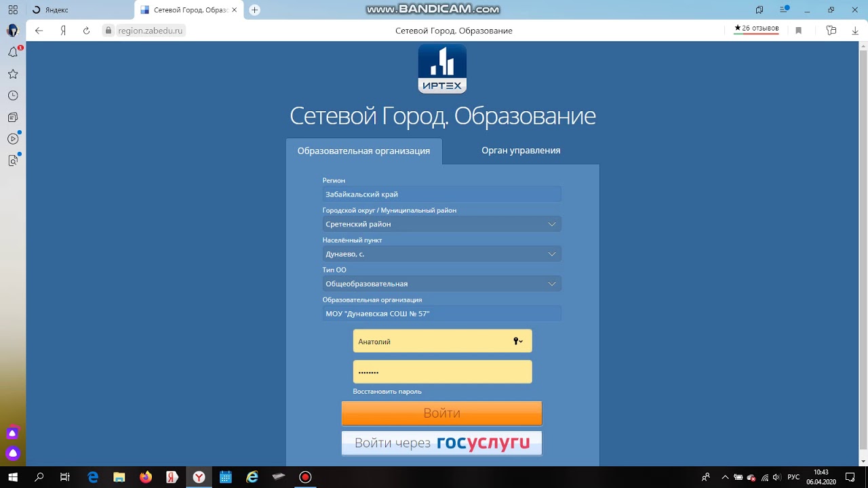Open the People icon in system tray
This screenshot has height=488, width=868.
[706, 477]
